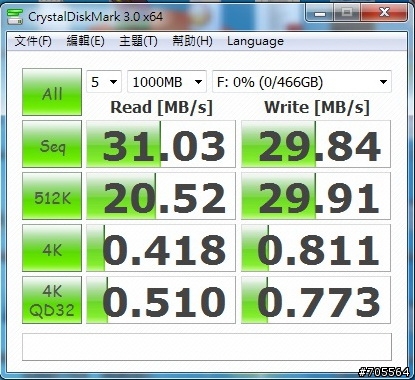
Task: Click the empty comment field at bottom
Action: [207, 347]
